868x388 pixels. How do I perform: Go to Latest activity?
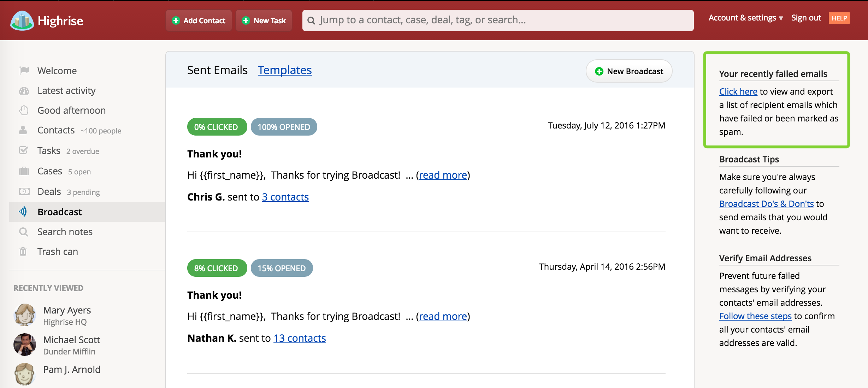click(x=66, y=91)
